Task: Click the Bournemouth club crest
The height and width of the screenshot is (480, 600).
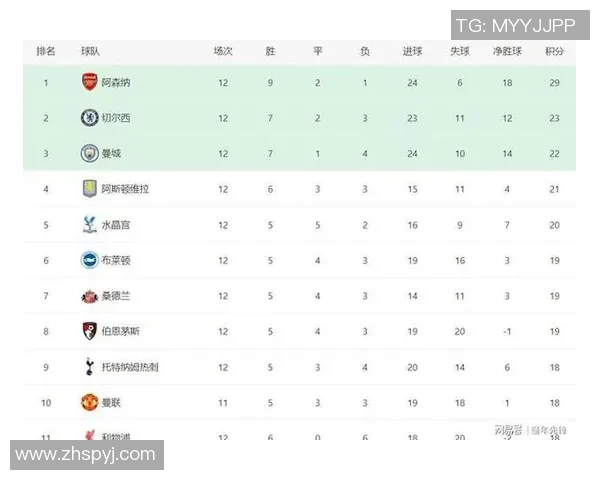Action: [89, 331]
